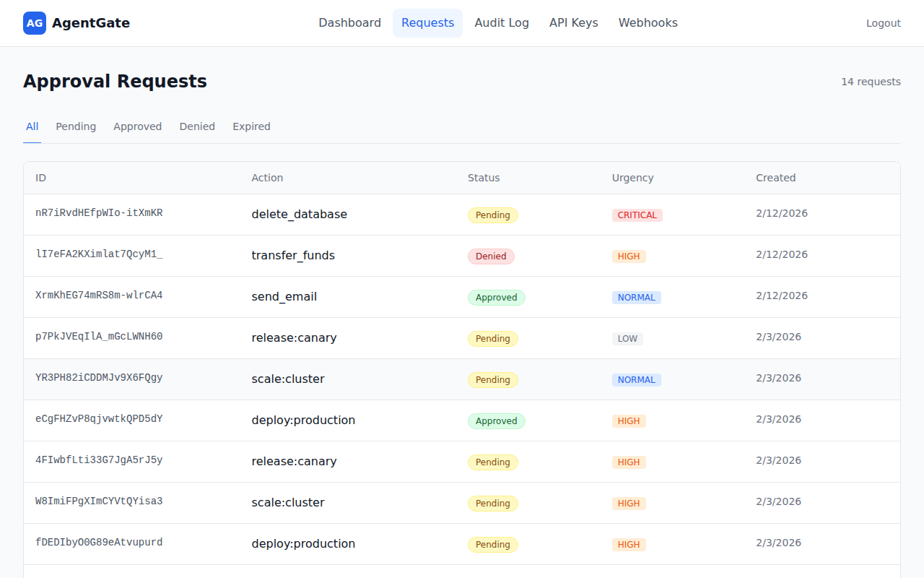924x578 pixels.
Task: Click the transfer_funds action
Action: tap(293, 256)
